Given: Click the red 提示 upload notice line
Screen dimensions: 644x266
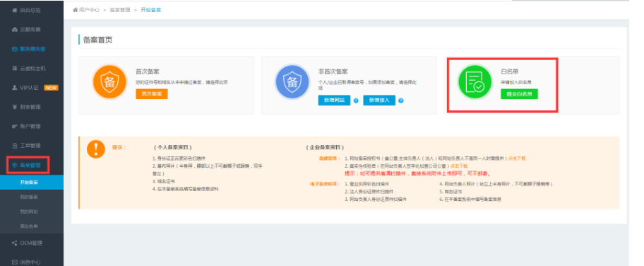Looking at the screenshot, I should tap(417, 173).
